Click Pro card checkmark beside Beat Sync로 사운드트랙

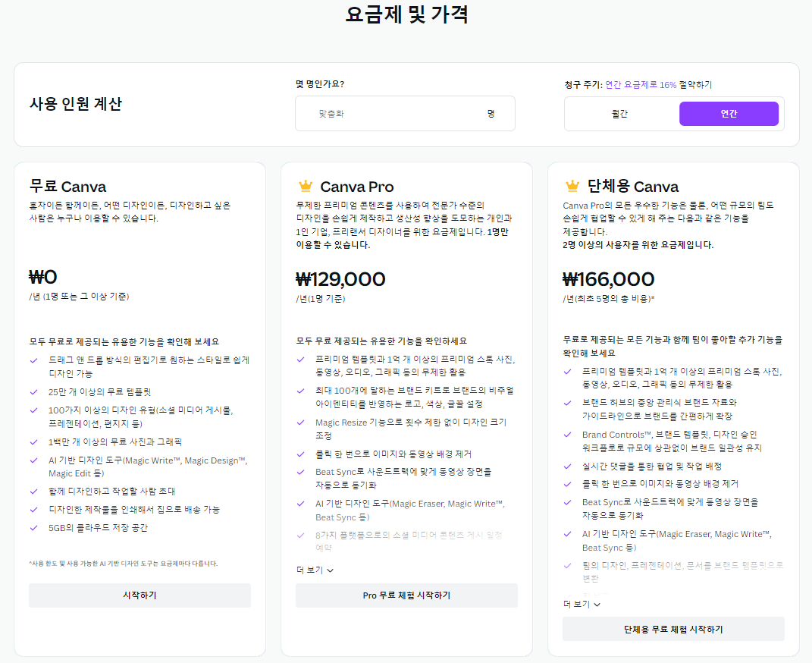click(301, 472)
